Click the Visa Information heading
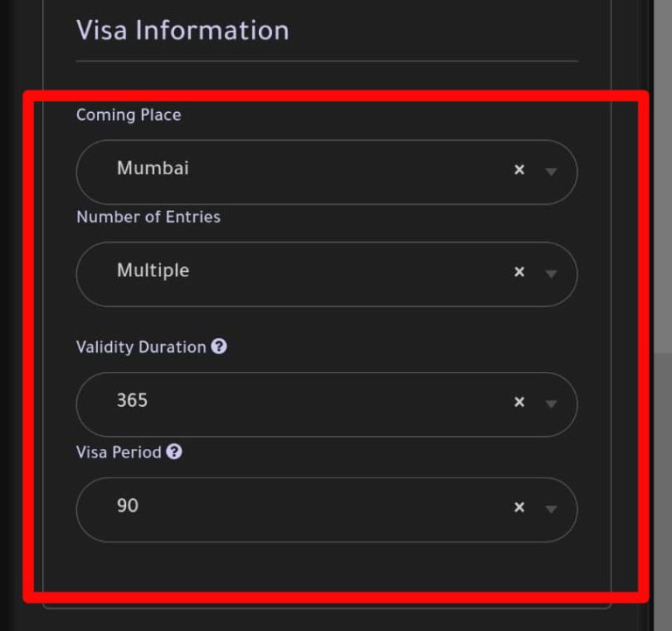 [x=183, y=31]
